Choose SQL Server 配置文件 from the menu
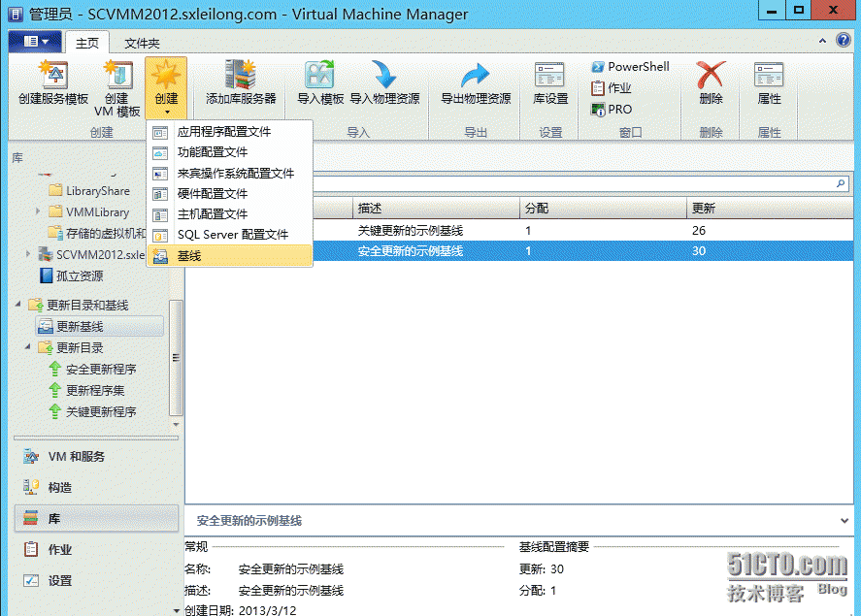This screenshot has width=861, height=616. [x=229, y=235]
